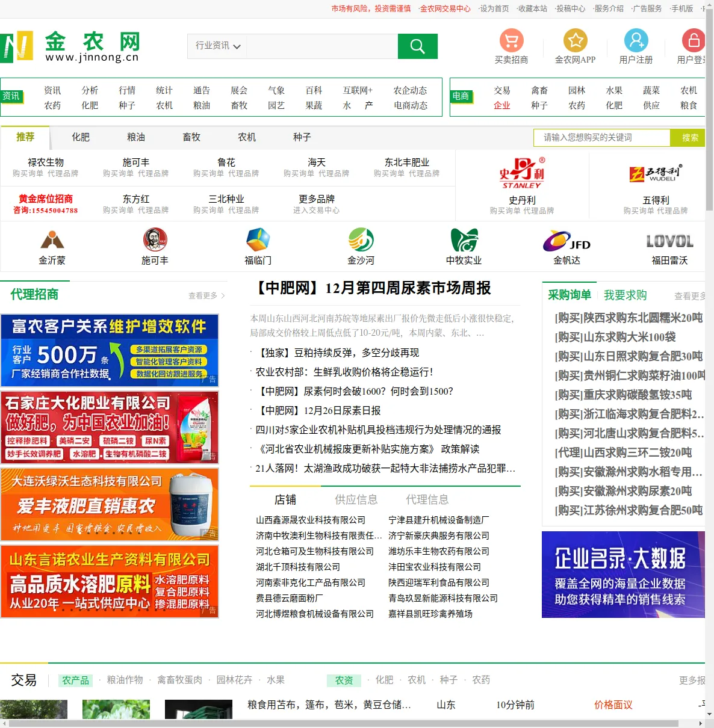
Task: Open the 富农客户关系维护增效软件 banner ad
Action: [110, 350]
